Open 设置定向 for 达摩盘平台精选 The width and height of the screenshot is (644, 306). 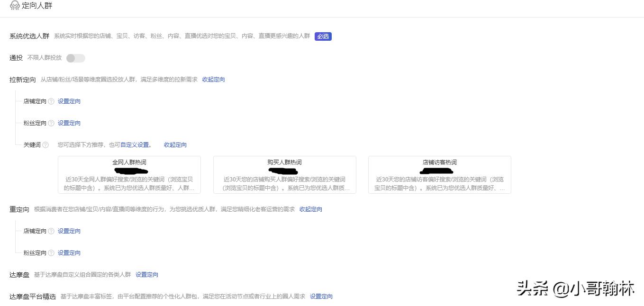click(x=321, y=297)
